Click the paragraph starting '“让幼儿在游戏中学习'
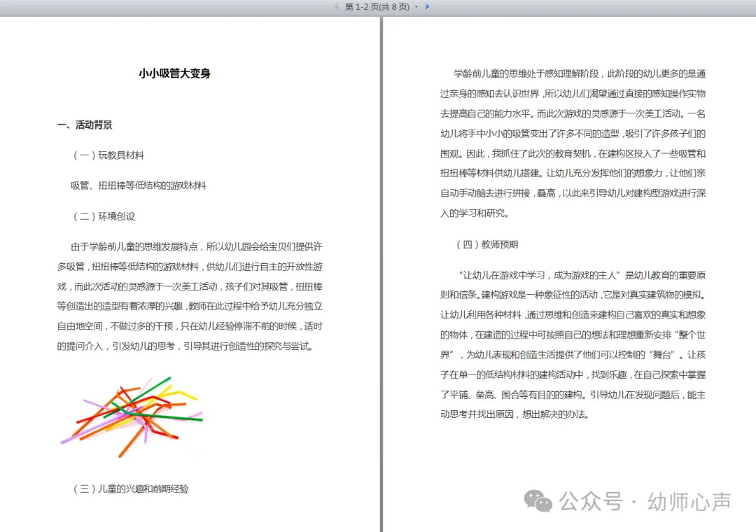The image size is (756, 532). coord(573,344)
